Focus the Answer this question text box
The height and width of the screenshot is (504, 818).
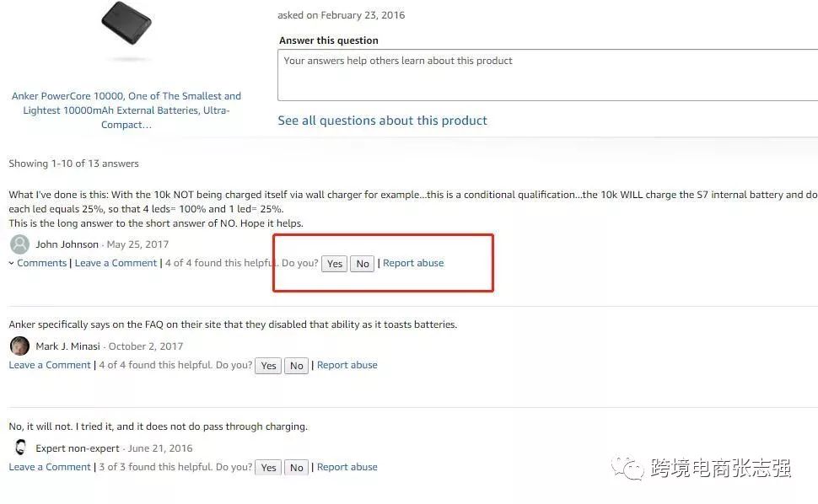coord(546,75)
